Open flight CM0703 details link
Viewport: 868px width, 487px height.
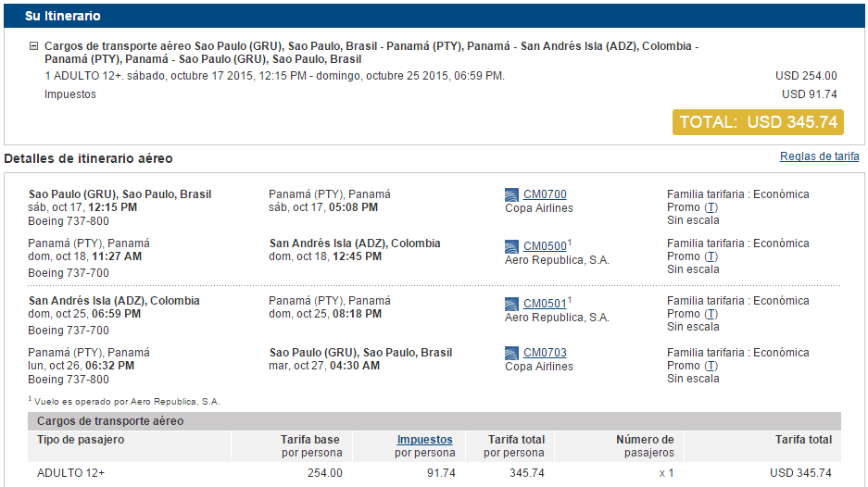coord(545,353)
